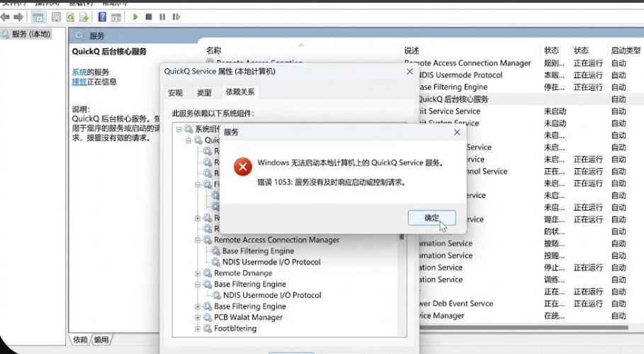Select NDIS Usermode I/O Protocol under Remote Access
This screenshot has width=644, height=354.
[x=271, y=262]
